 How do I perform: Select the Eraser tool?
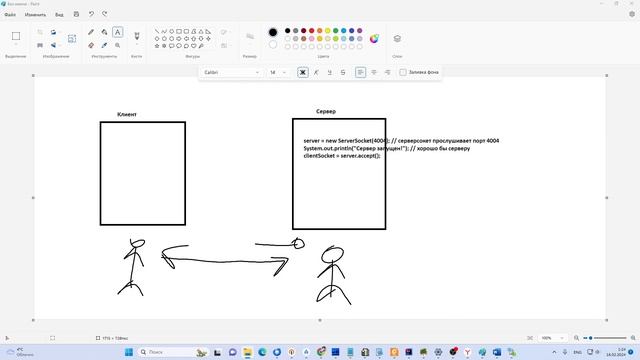[91, 45]
